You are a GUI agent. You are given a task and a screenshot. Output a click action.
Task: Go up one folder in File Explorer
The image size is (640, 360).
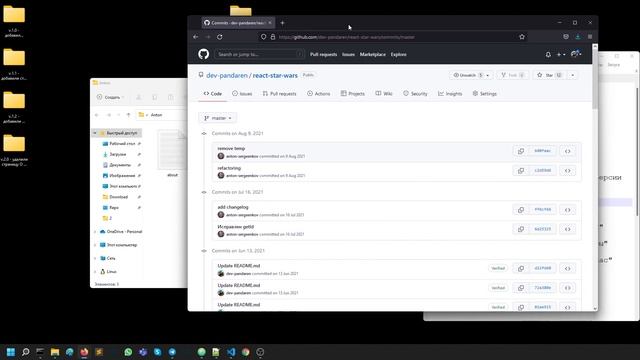pos(128,115)
